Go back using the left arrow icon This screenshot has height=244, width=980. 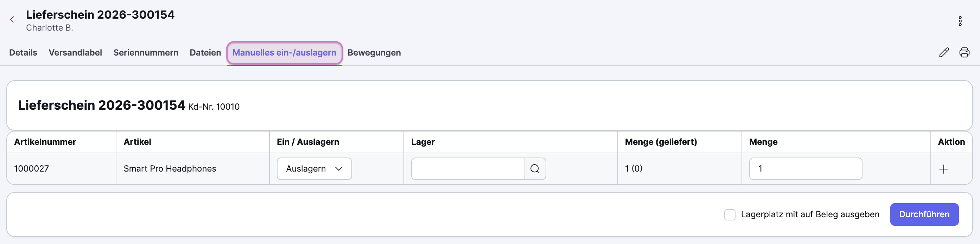12,20
